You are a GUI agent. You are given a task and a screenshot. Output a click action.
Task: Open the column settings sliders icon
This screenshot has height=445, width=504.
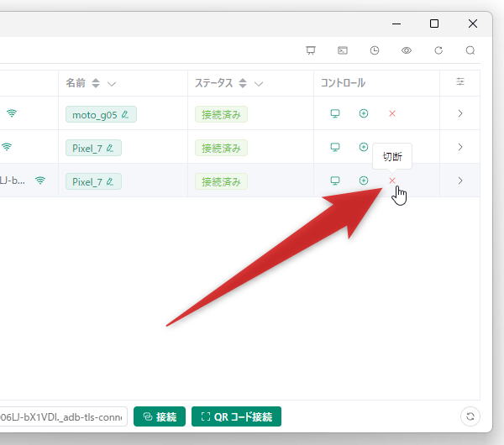[460, 82]
